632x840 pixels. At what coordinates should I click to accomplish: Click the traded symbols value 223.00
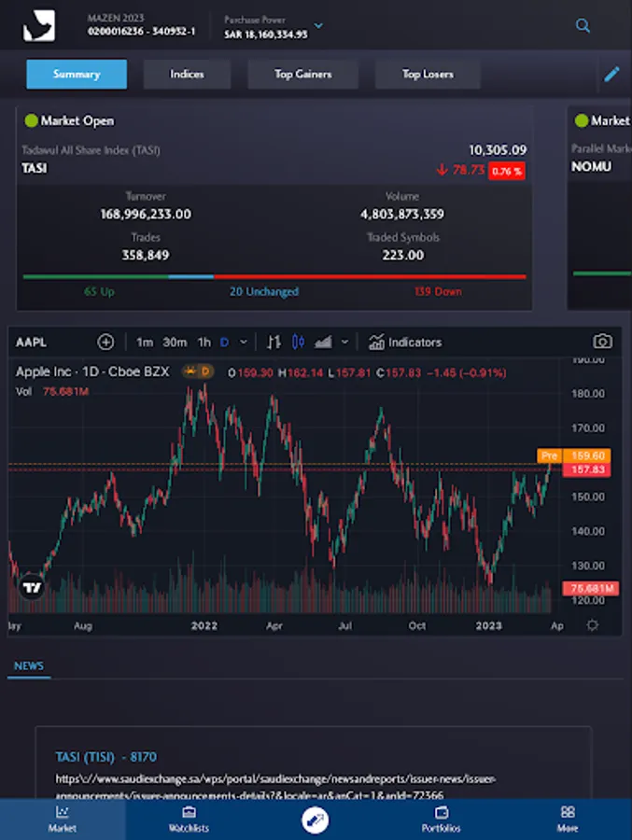click(403, 255)
